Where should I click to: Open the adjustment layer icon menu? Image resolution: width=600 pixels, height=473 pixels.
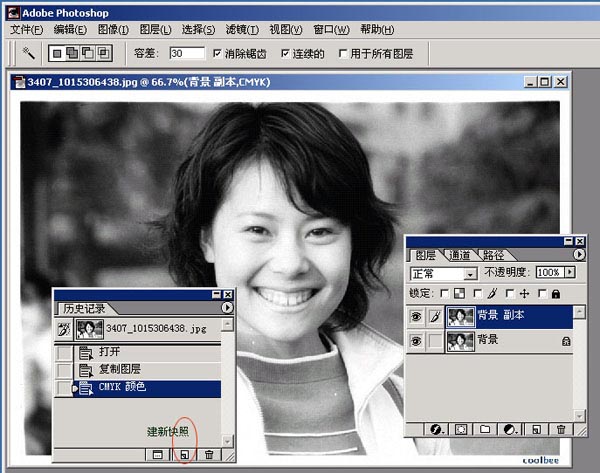(x=511, y=429)
